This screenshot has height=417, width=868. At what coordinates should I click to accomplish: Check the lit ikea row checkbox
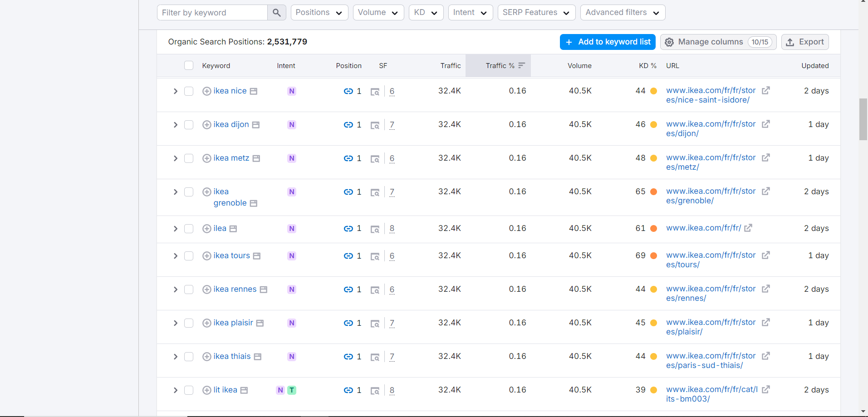click(189, 390)
